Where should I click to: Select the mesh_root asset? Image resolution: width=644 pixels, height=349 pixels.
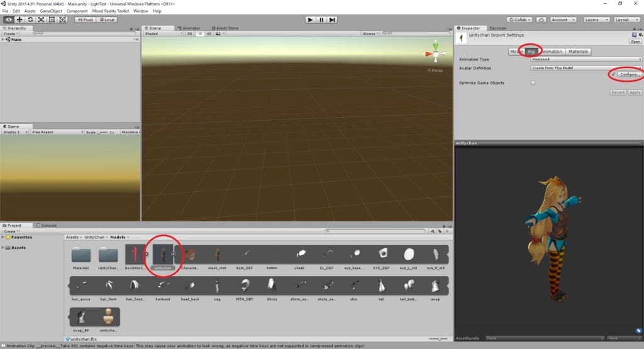(x=217, y=257)
